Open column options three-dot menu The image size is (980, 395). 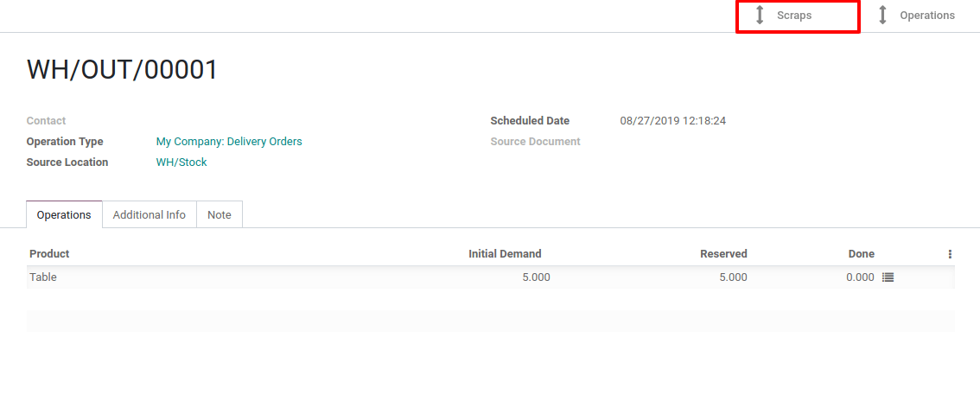pos(950,254)
